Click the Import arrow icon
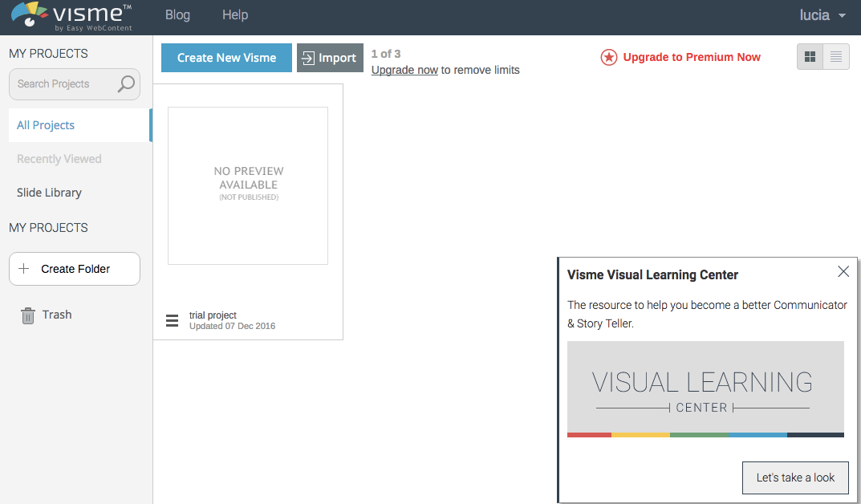The image size is (861, 504). [308, 58]
